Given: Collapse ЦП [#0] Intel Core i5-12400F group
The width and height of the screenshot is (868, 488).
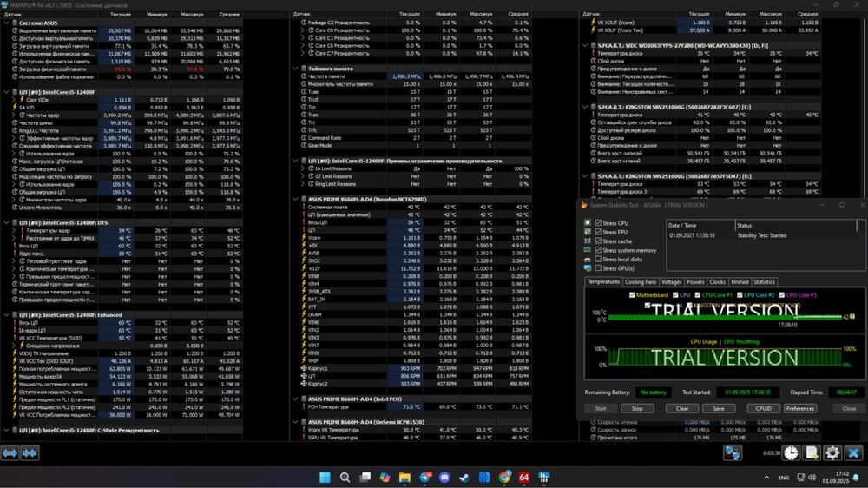Looking at the screenshot, I should [7, 92].
